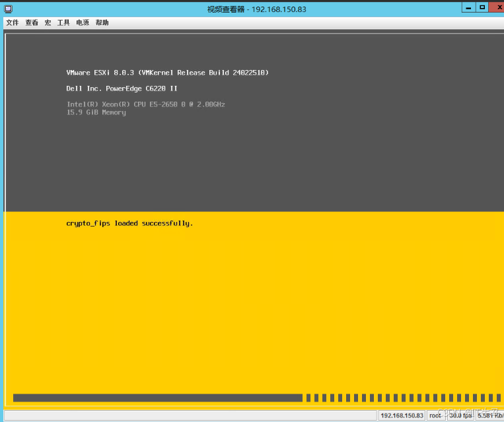Close the video viewer window
This screenshot has width=504, height=422.
[x=497, y=8]
